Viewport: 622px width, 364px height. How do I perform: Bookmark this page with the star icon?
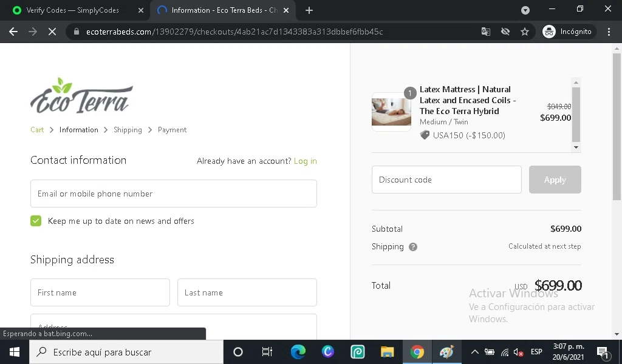tap(525, 32)
